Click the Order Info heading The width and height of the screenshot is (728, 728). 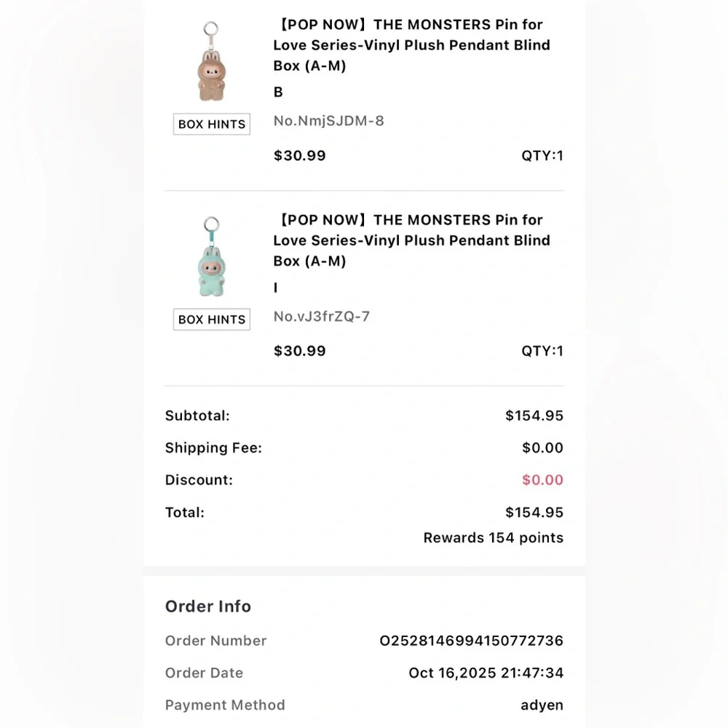[x=208, y=606]
